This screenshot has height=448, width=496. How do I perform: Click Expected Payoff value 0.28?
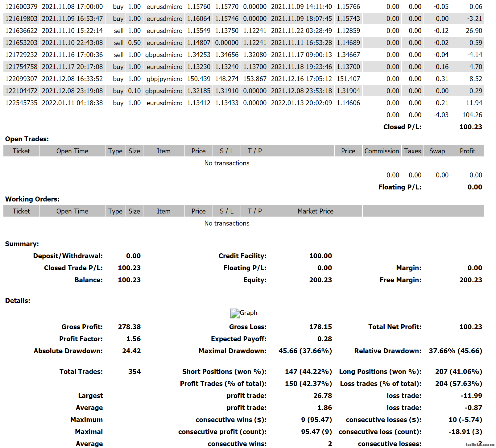(324, 339)
